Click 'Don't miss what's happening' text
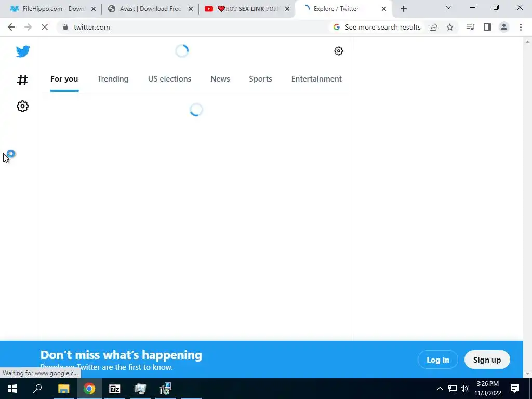This screenshot has height=399, width=532. click(x=121, y=355)
